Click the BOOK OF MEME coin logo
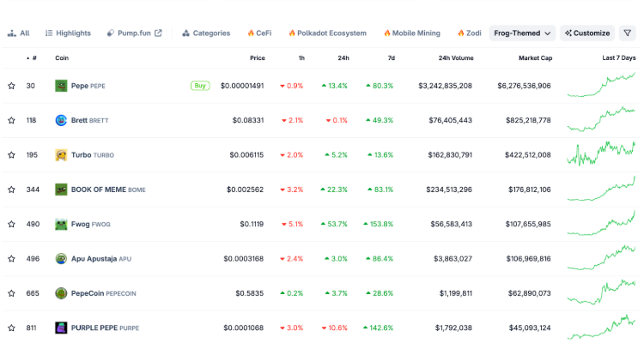 coord(61,190)
